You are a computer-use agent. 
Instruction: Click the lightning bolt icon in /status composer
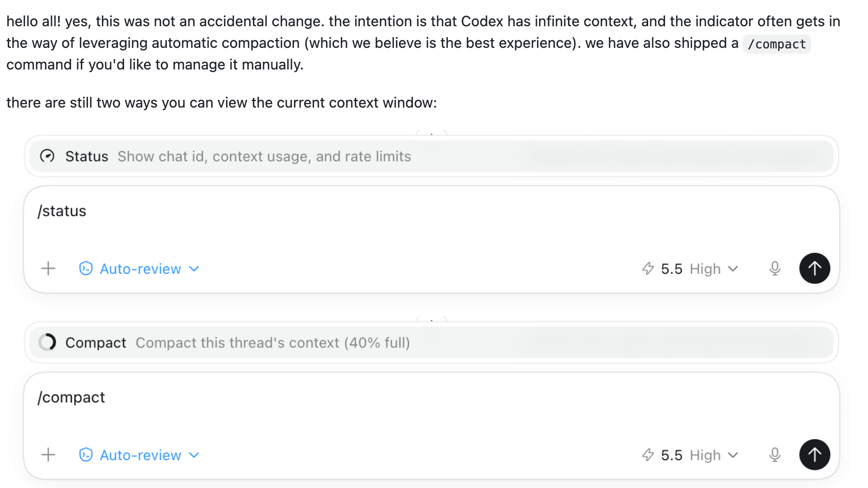coord(648,268)
